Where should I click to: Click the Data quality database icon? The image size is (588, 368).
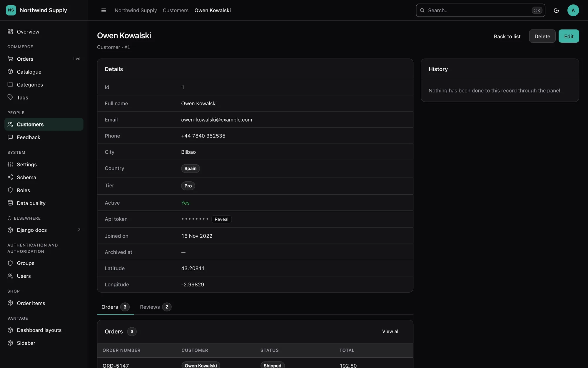coord(10,203)
